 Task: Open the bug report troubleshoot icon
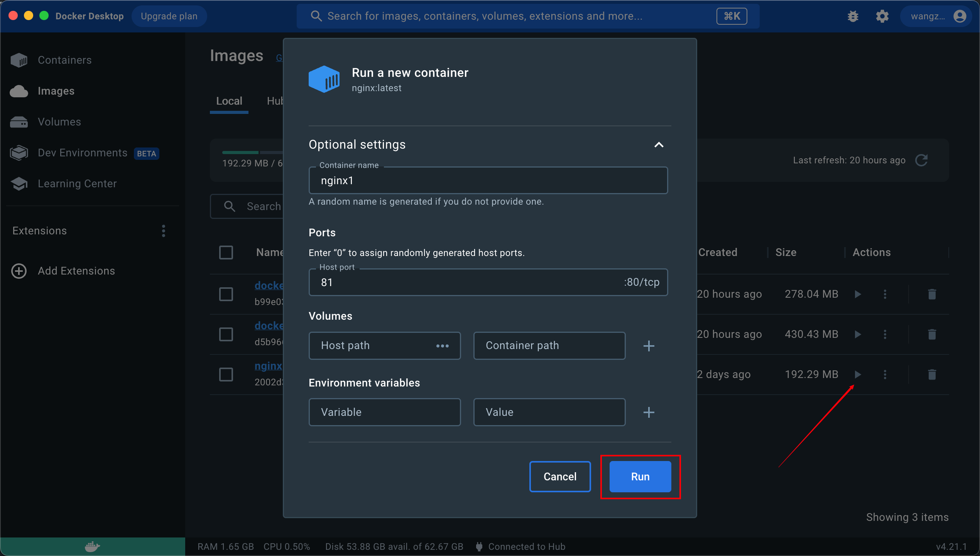click(x=853, y=16)
